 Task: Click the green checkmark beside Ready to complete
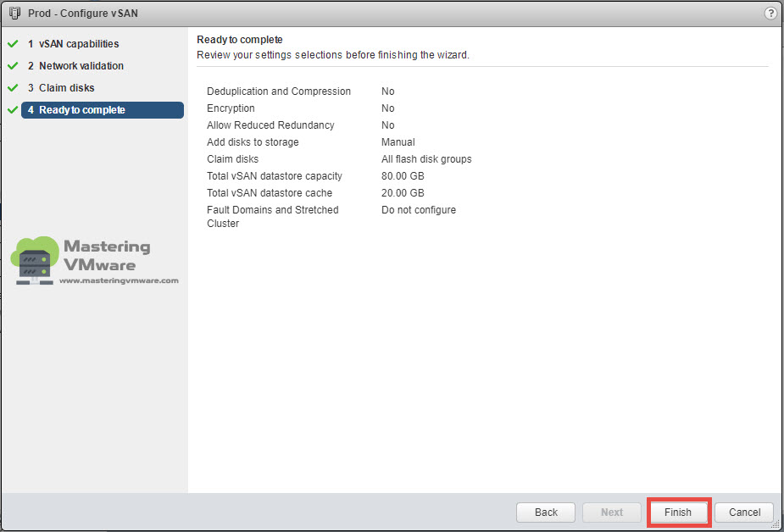click(13, 110)
